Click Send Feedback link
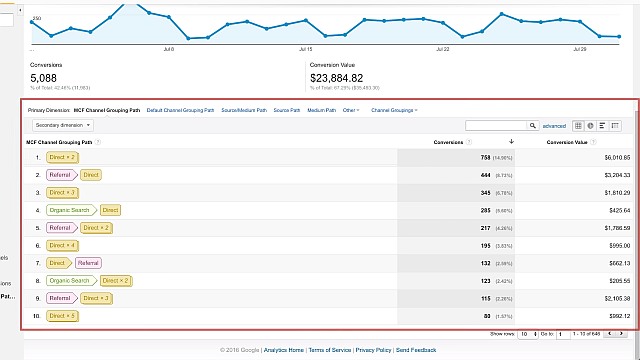This screenshot has width=640, height=360. [x=416, y=350]
